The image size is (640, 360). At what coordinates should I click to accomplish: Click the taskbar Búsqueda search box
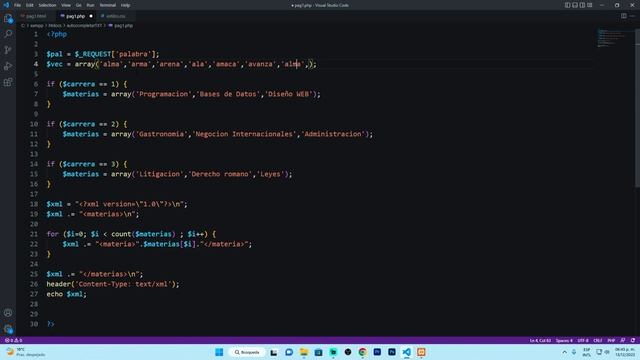tap(247, 352)
